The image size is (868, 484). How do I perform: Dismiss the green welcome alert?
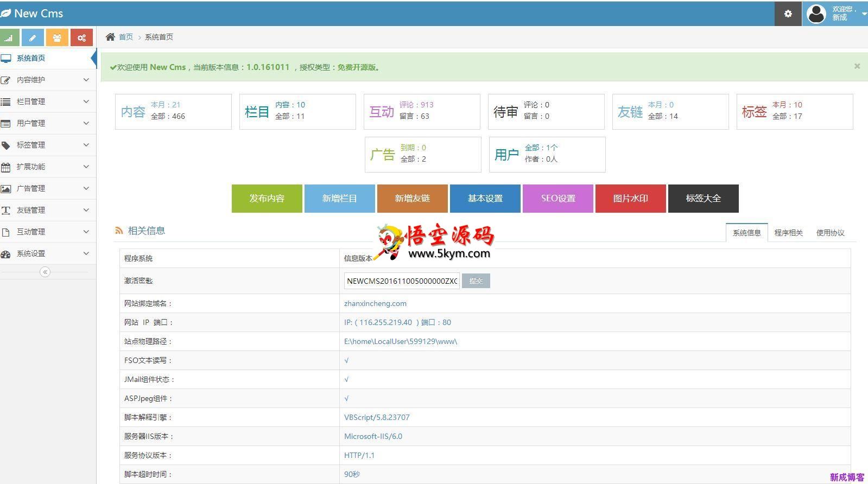pyautogui.click(x=857, y=66)
